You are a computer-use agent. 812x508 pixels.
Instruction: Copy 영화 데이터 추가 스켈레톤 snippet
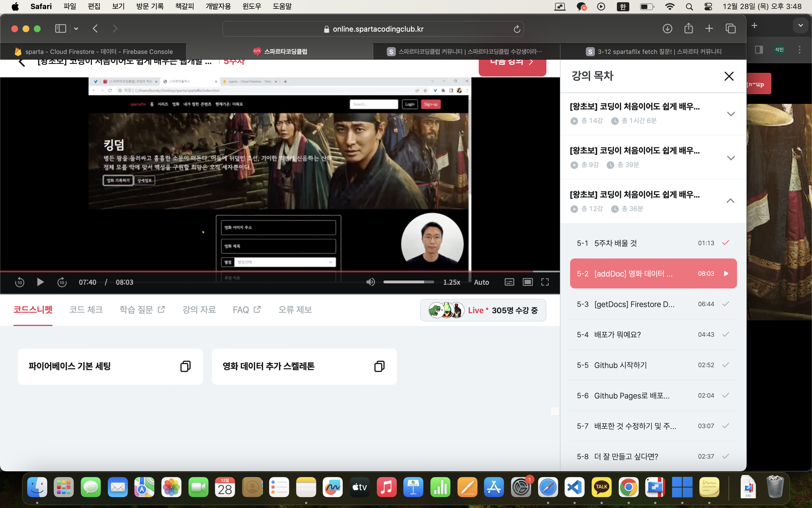click(379, 366)
